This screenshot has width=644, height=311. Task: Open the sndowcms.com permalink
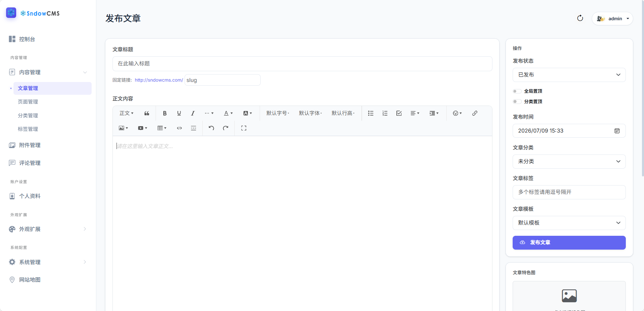tap(159, 80)
